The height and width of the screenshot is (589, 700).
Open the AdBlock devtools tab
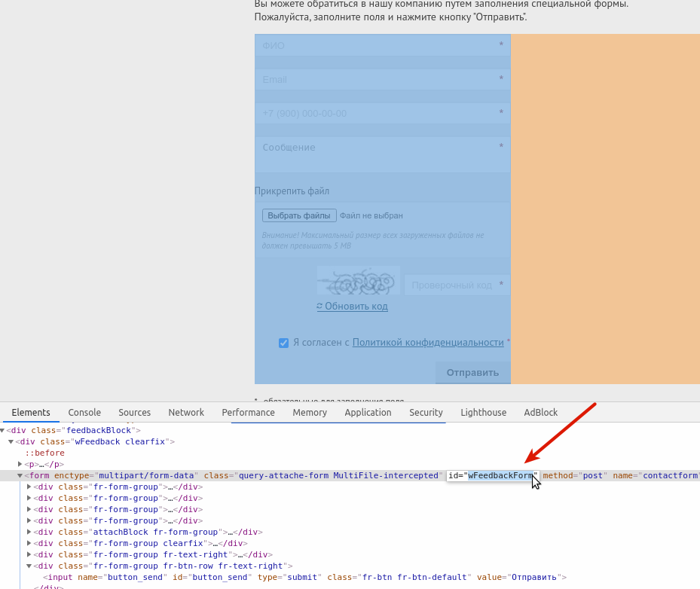coord(540,412)
